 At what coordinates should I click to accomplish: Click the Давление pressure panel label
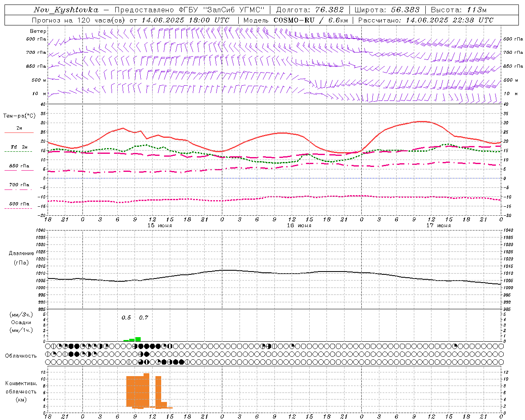21,253
